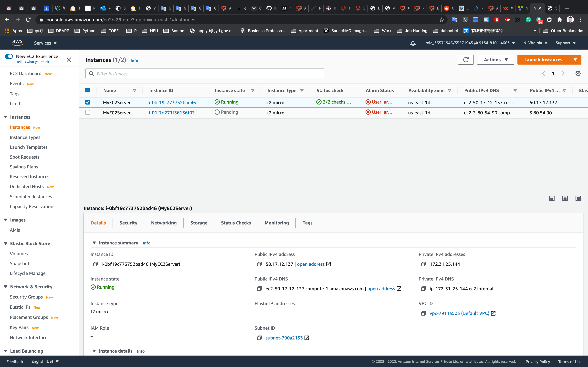Click the Launch instances button
588x367 pixels.
coord(543,60)
